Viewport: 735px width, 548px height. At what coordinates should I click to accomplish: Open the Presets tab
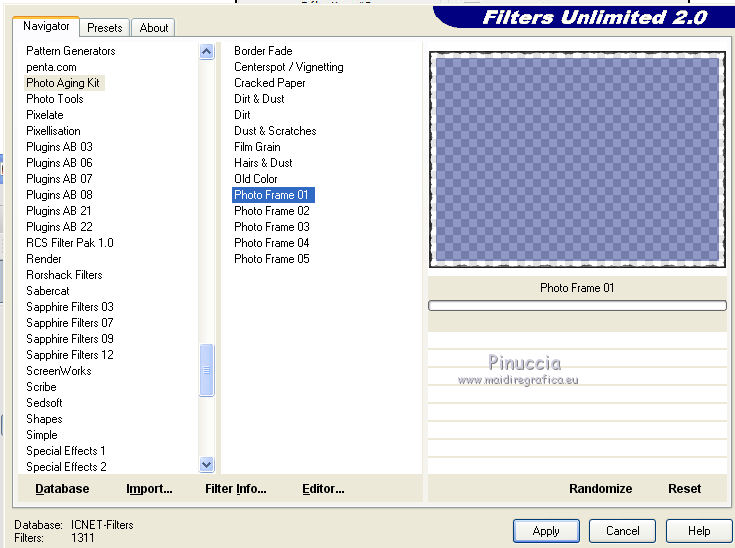[105, 28]
